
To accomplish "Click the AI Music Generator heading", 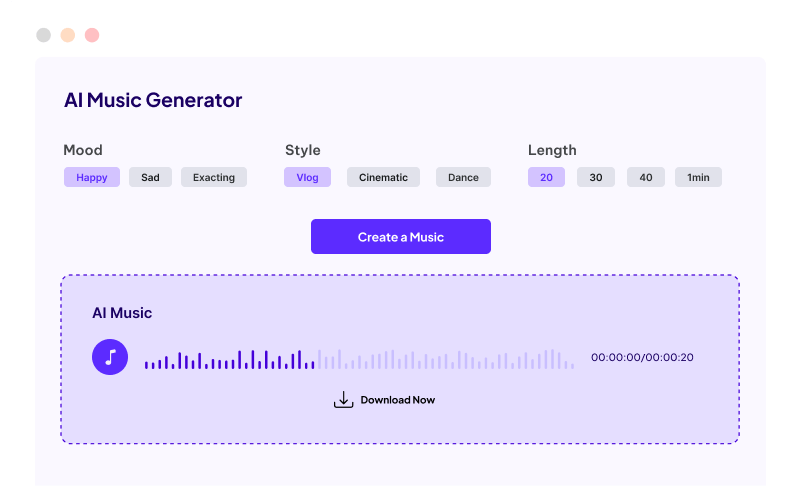I will [153, 100].
